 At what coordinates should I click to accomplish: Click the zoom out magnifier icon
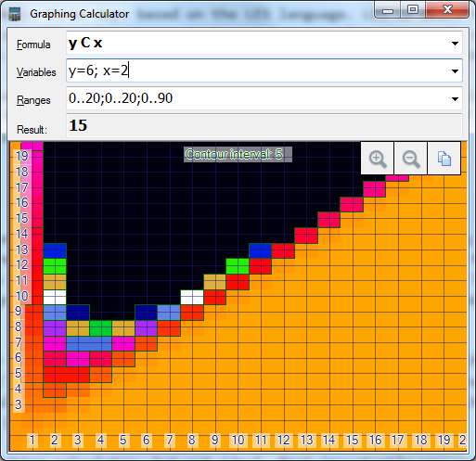[x=411, y=159]
